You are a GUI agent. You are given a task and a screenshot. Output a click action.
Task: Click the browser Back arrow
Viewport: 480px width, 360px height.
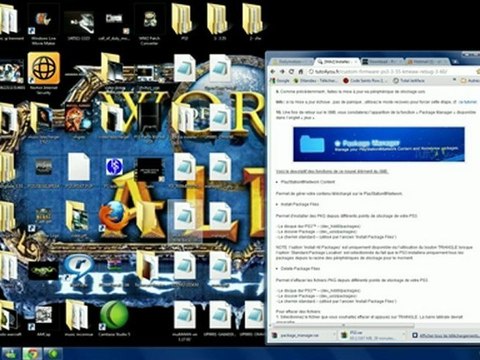click(273, 71)
